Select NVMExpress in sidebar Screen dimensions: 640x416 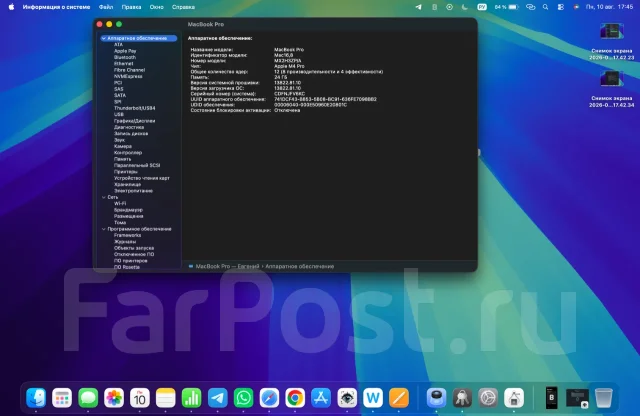pos(128,76)
